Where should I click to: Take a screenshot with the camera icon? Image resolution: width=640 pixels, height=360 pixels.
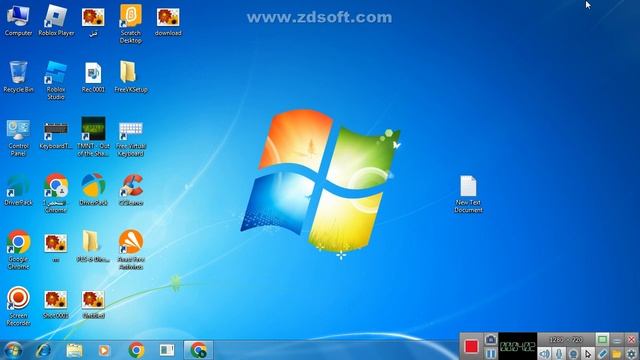tap(491, 340)
